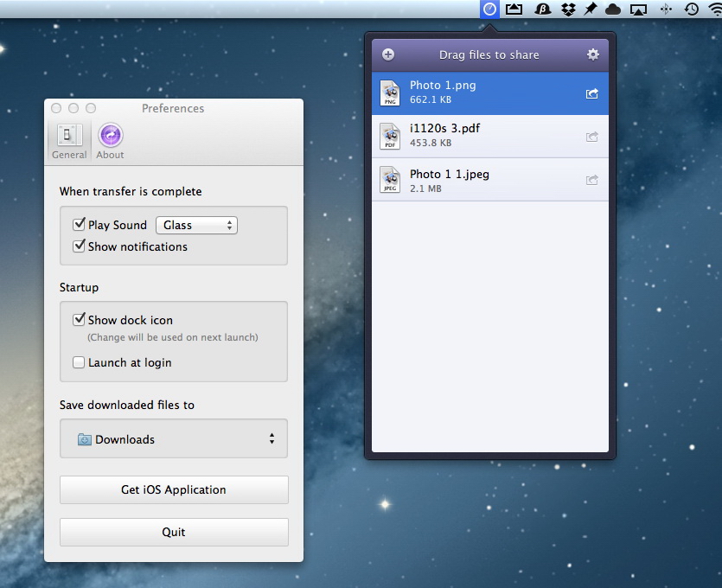Open the Glass sound dropdown
The height and width of the screenshot is (588, 722).
click(196, 225)
